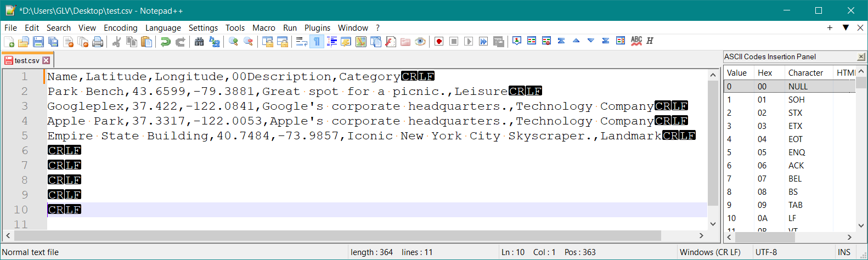Open Find dialog via binoculars icon

(199, 42)
